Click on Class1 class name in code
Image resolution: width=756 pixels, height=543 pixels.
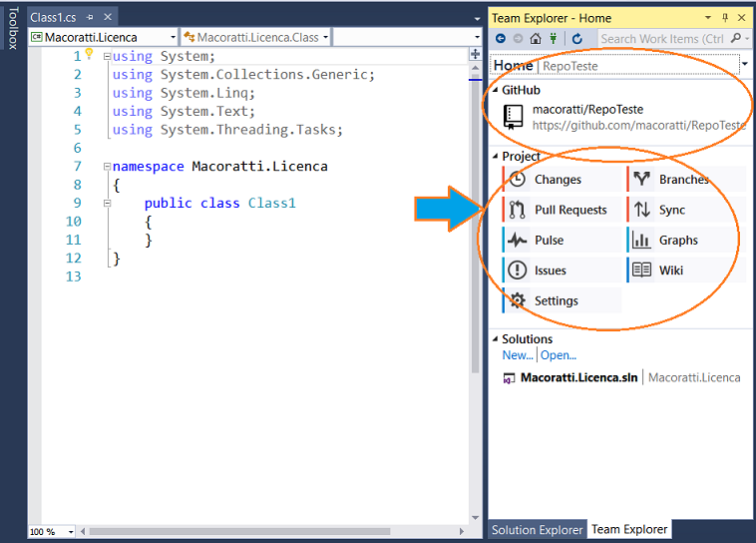coord(272,204)
